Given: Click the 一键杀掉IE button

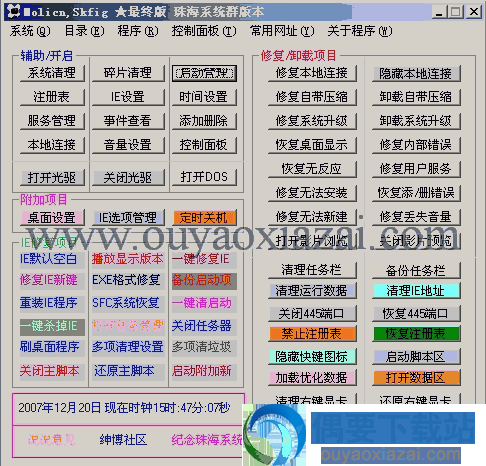Looking at the screenshot, I should pos(52,326).
